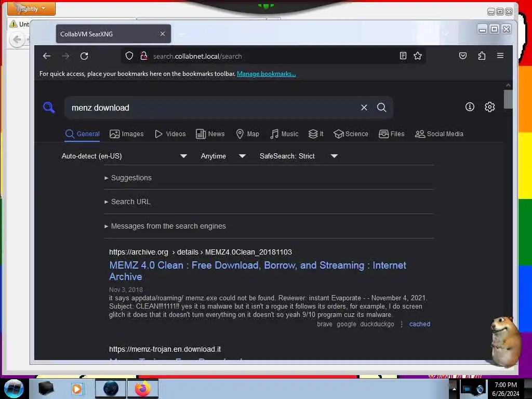
Task: Toggle reader view icon in address bar
Action: tap(403, 56)
